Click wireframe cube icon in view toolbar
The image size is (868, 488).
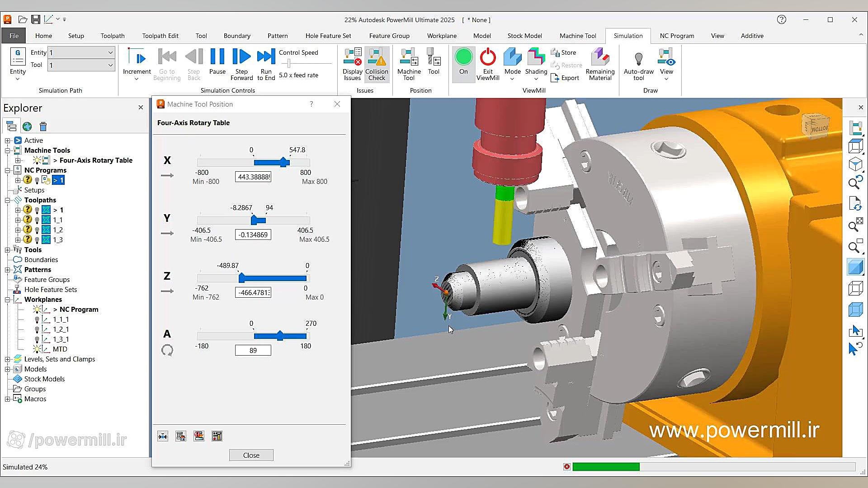tap(855, 287)
